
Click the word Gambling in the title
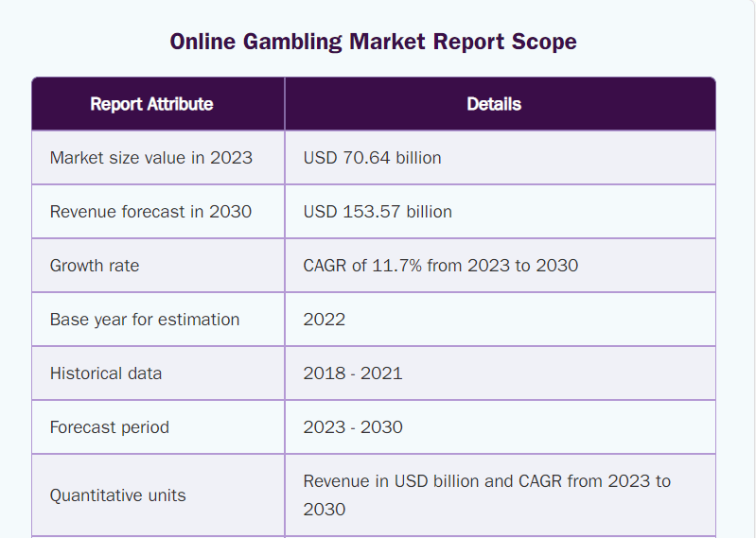pyautogui.click(x=292, y=43)
